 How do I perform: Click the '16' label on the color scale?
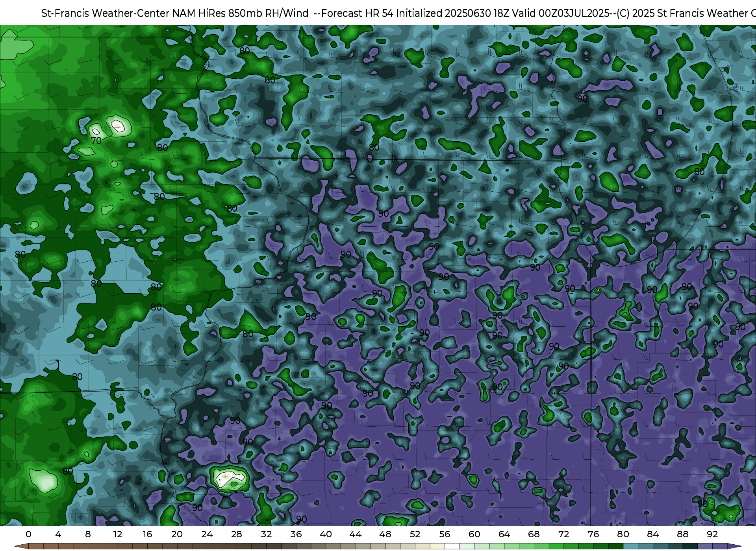click(147, 534)
